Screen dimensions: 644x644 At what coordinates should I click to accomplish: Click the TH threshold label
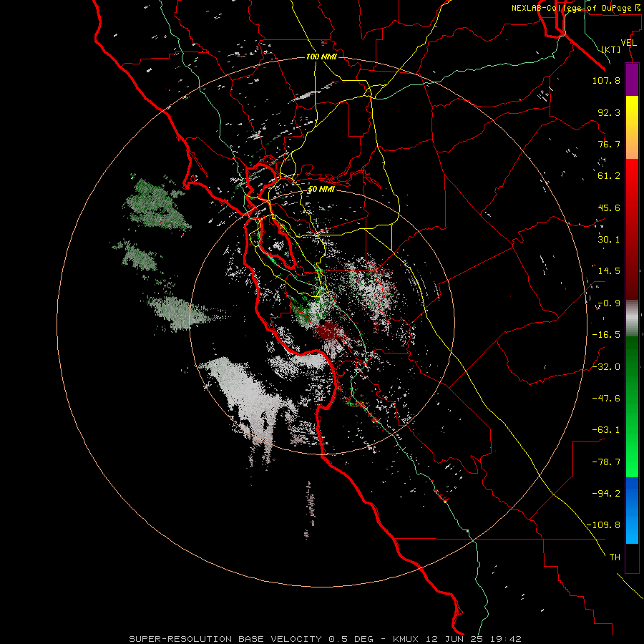point(615,557)
